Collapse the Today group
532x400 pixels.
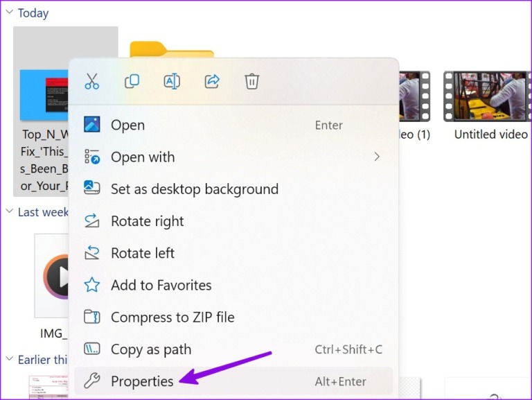click(x=9, y=13)
